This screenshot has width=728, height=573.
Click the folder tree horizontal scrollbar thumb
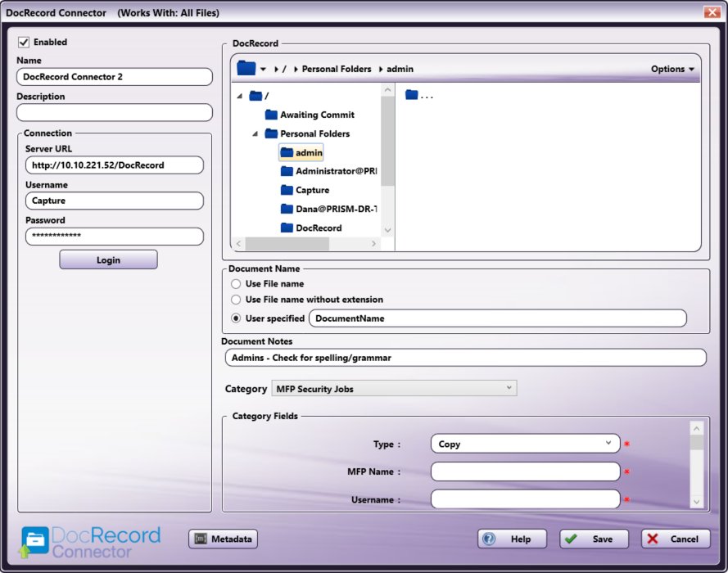pos(287,244)
